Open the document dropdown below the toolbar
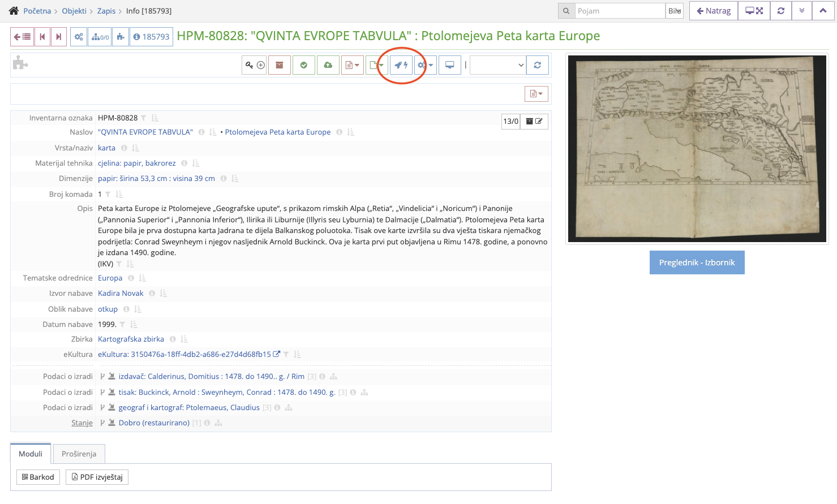837x504 pixels. 536,94
